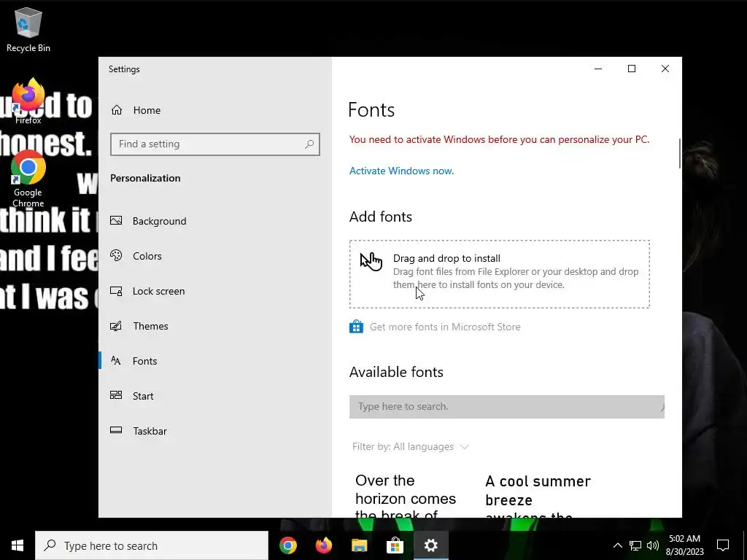Expand the Filter by All languages dropdown
Viewport: 747px width, 560px height.
(x=410, y=447)
